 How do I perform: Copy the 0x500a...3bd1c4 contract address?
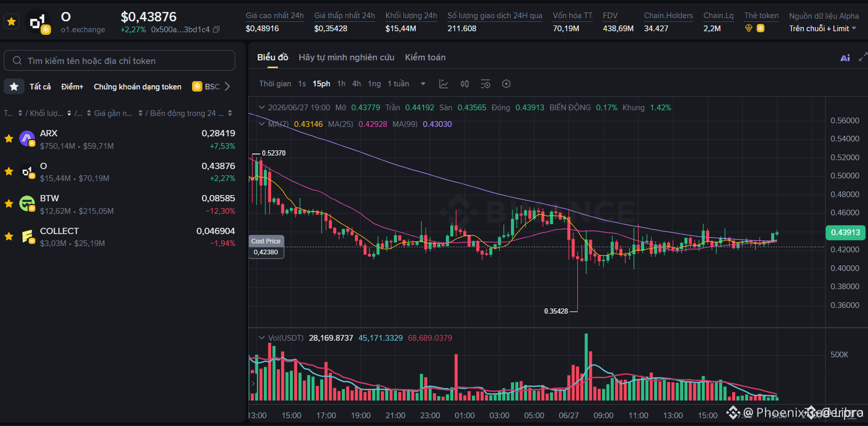(216, 30)
